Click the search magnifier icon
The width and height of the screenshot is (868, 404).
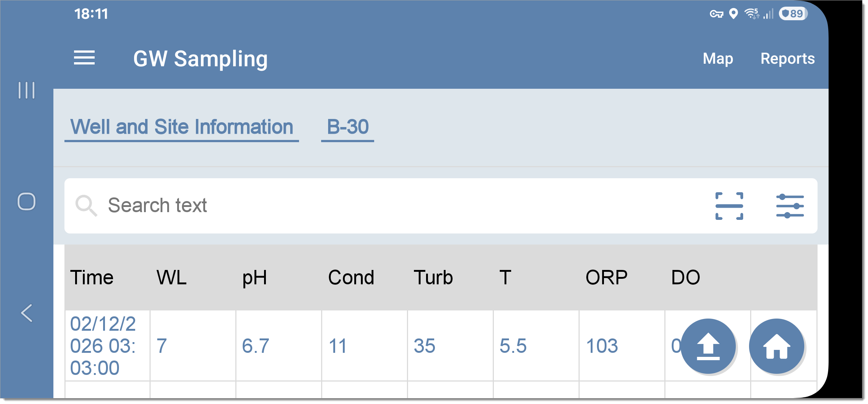point(86,205)
